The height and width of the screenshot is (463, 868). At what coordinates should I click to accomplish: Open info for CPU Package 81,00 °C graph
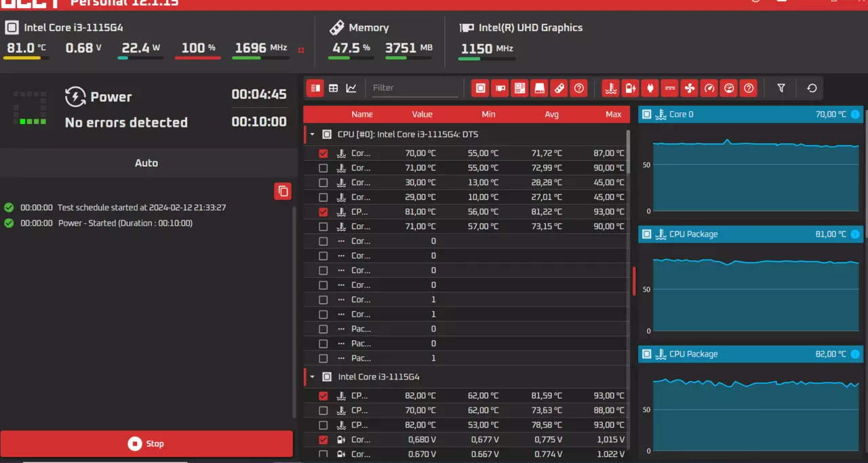point(855,235)
